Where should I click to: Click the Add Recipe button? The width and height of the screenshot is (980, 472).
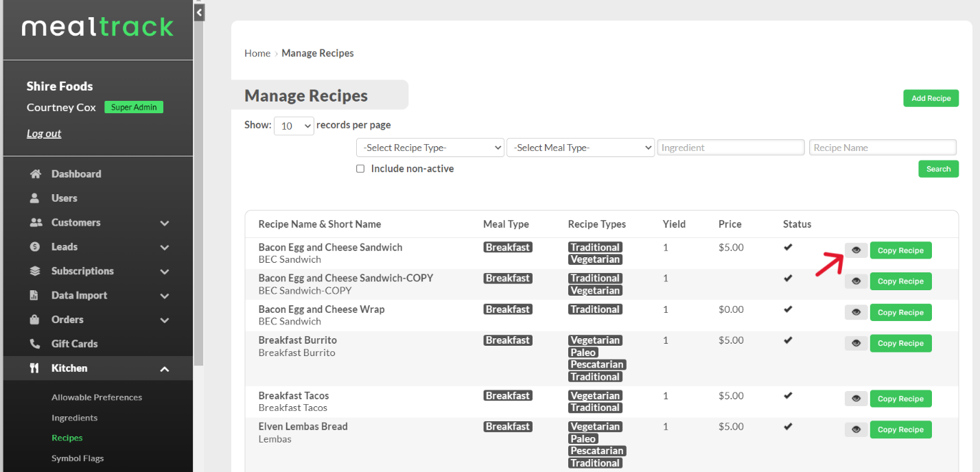(931, 98)
